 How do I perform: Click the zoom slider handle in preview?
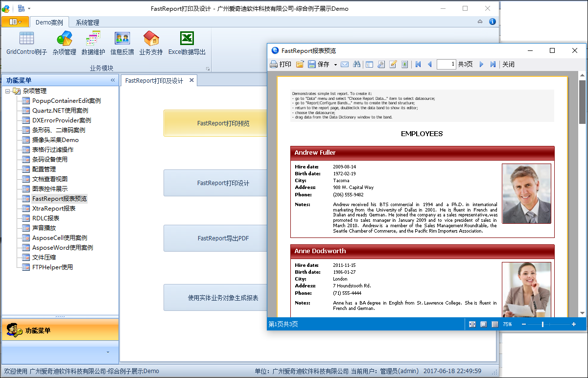point(542,324)
